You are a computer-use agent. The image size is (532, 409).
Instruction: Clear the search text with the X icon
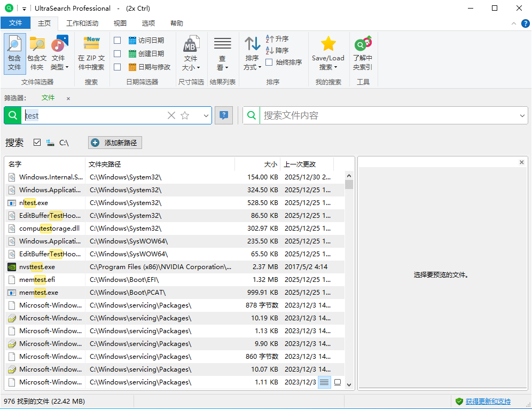tap(171, 116)
